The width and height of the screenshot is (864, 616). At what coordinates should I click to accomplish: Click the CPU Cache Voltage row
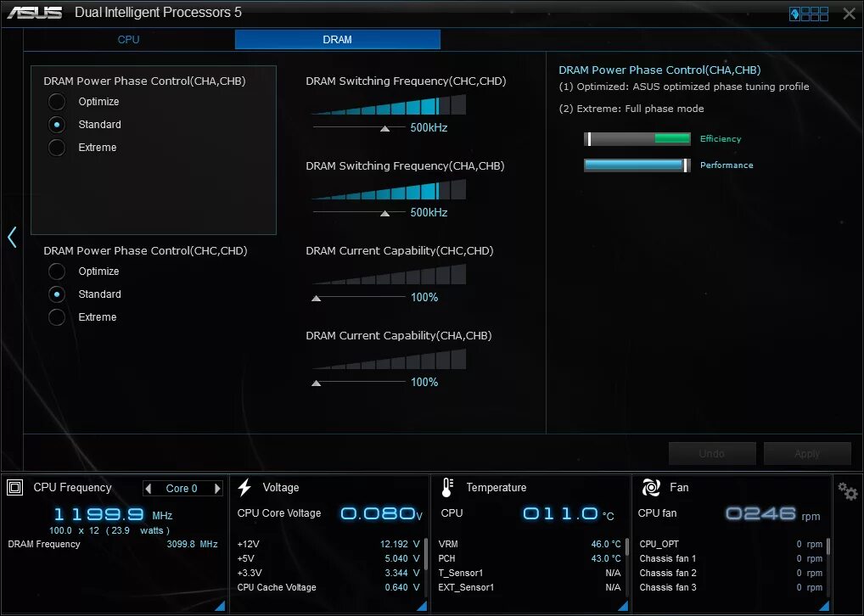click(x=328, y=587)
